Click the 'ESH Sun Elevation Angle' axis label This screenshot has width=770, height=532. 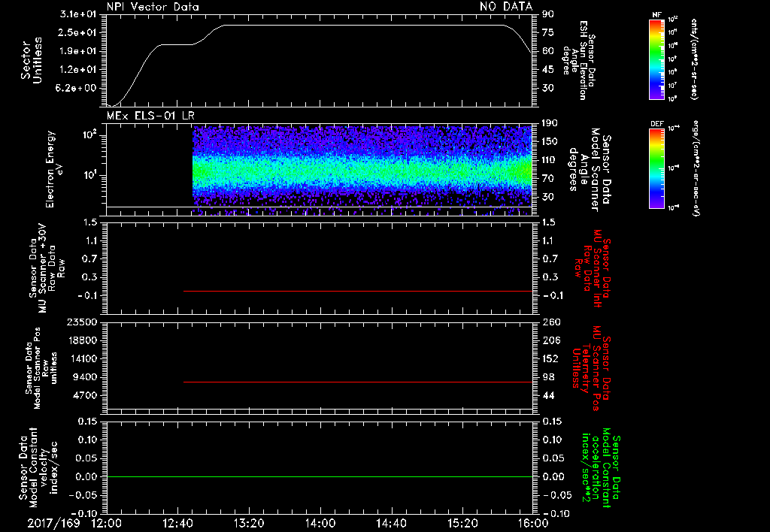[x=578, y=60]
